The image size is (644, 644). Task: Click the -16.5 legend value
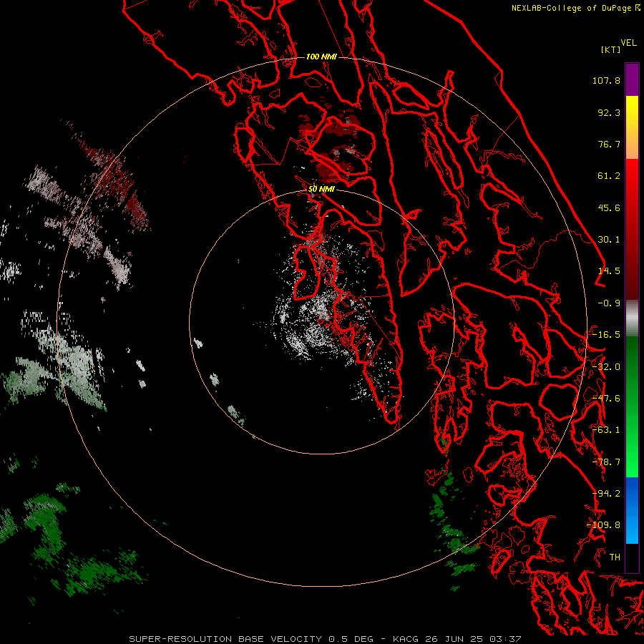point(606,335)
